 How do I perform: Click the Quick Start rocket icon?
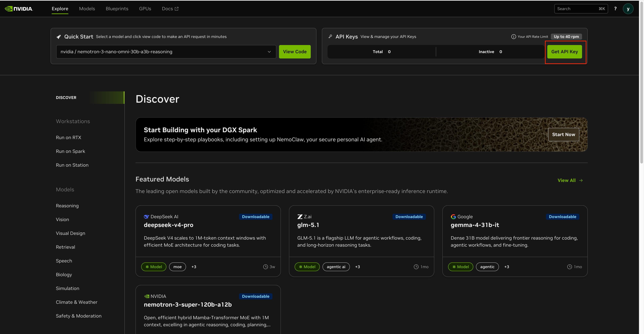coord(59,37)
